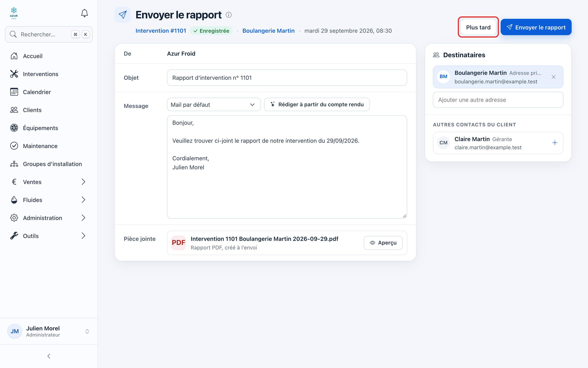Remove Boulangerie Martin from recipients
This screenshot has width=588, height=368.
coord(553,77)
